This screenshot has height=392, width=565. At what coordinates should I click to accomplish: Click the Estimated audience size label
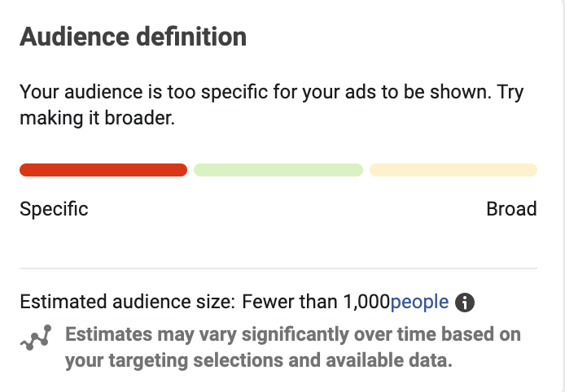point(127,302)
